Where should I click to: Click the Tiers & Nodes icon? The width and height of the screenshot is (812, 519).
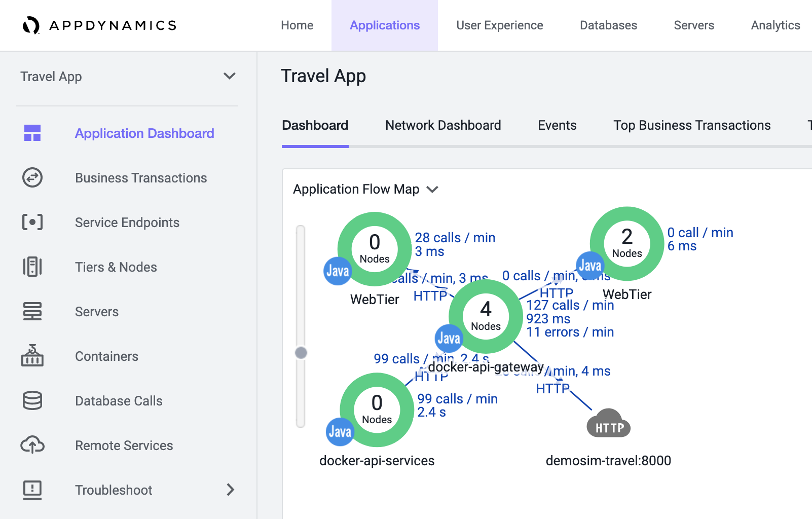coord(32,267)
